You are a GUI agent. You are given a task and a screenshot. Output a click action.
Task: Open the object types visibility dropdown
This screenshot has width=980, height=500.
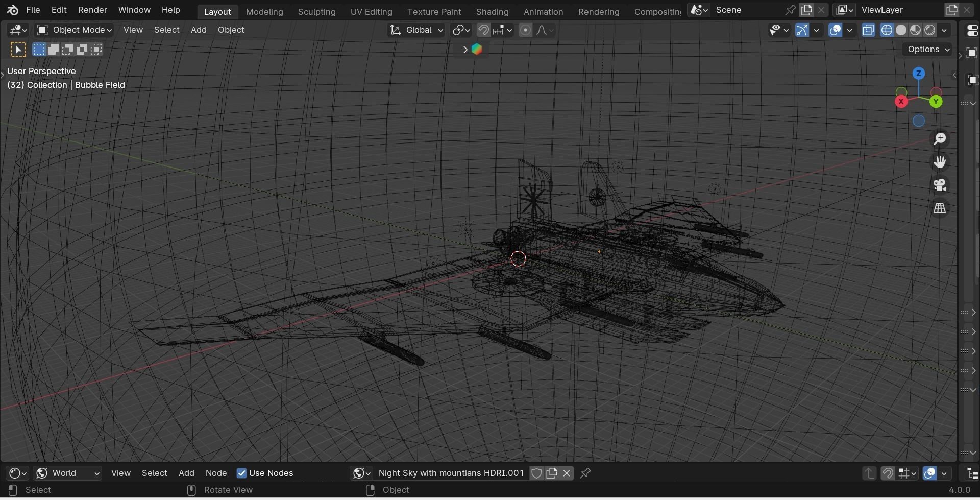point(779,30)
